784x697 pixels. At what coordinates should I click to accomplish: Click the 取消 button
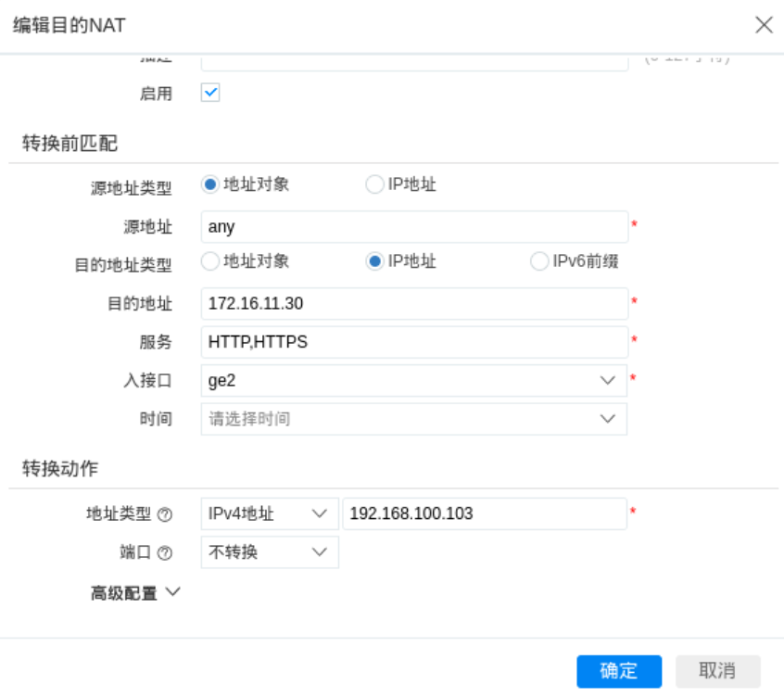click(717, 671)
